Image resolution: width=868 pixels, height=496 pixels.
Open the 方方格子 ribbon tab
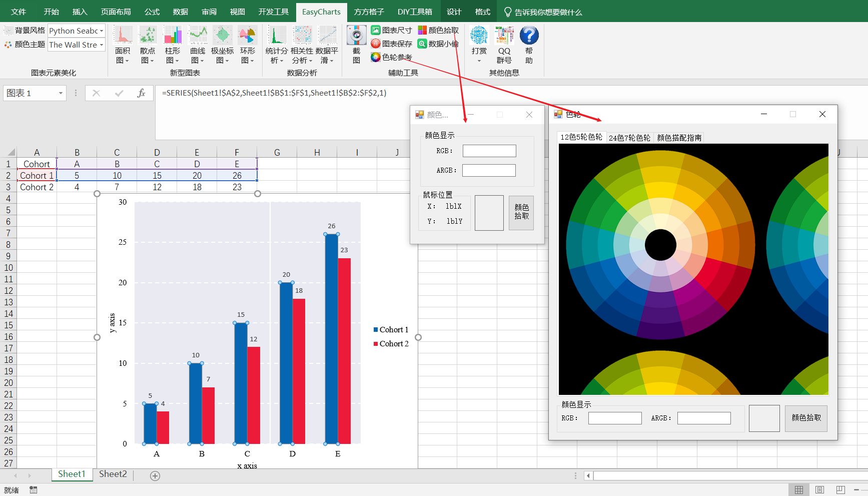(369, 12)
